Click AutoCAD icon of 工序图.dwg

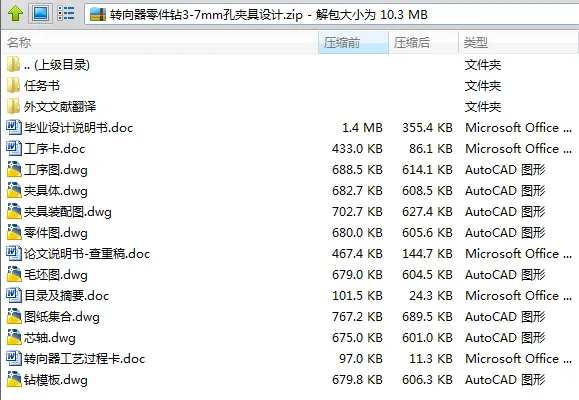14,169
